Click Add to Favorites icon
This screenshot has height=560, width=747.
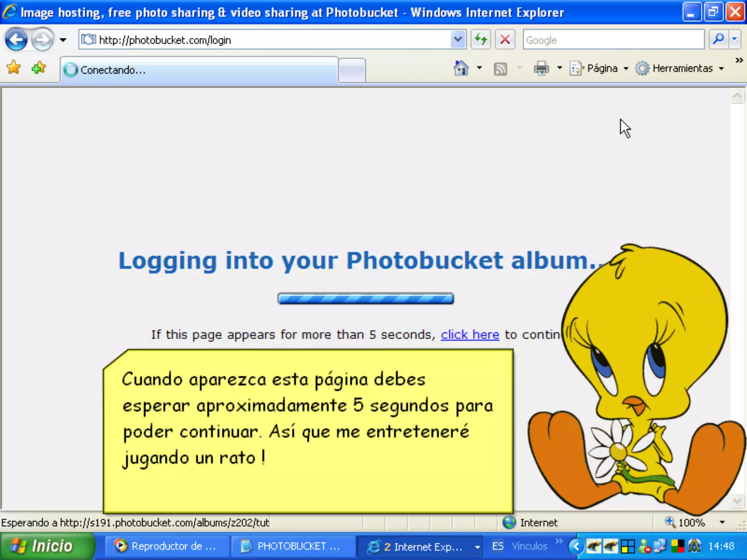[39, 67]
